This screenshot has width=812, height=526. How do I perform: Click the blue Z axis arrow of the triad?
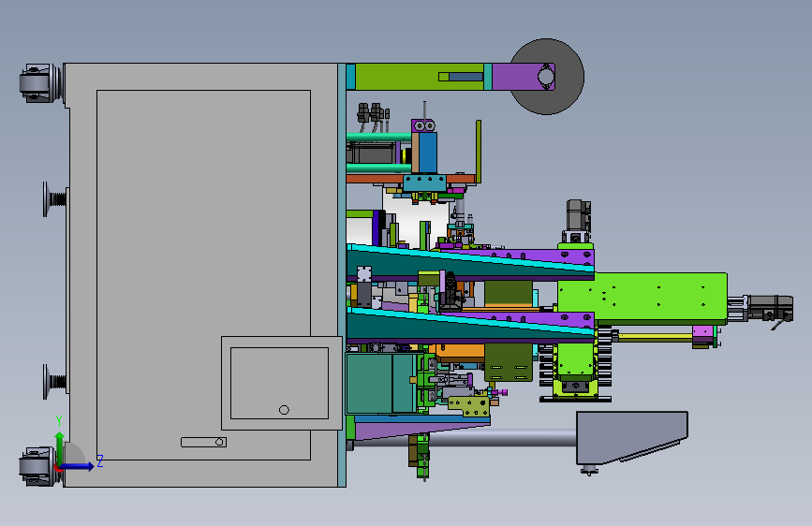(x=78, y=466)
